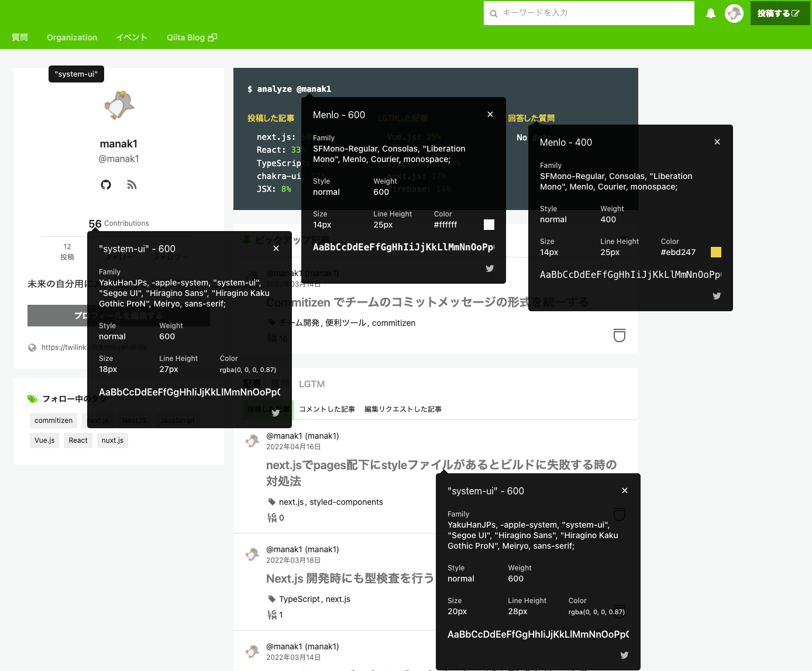Click the "$ analyze @manak1" command text
Screen dimensions: 812x671
289,89
